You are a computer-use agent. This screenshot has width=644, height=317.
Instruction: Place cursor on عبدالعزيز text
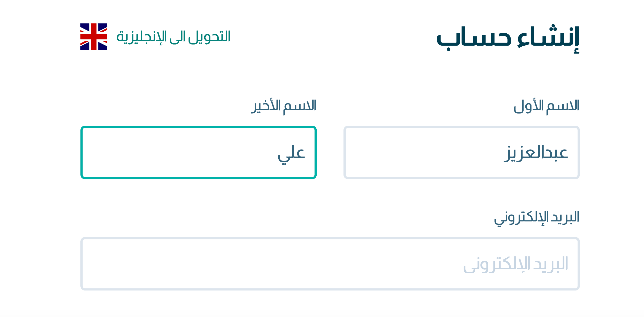pos(536,153)
